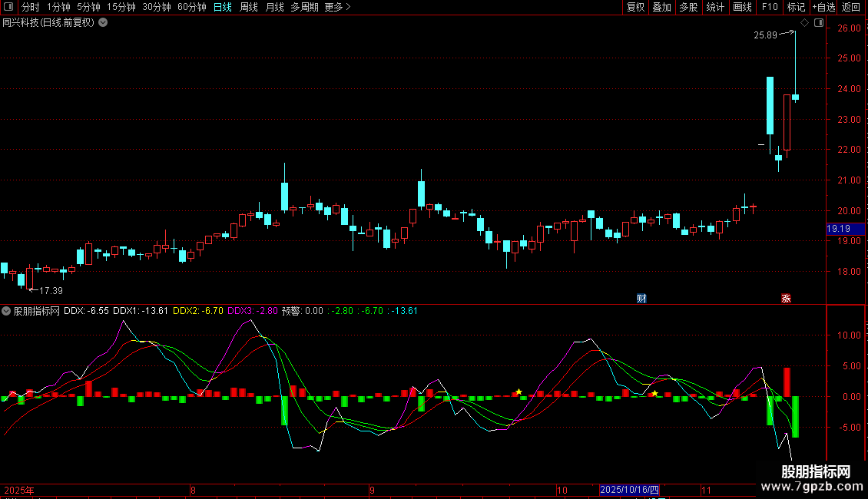Click the 返回 back button
Screen dimensions: 868x499
pyautogui.click(x=851, y=7)
